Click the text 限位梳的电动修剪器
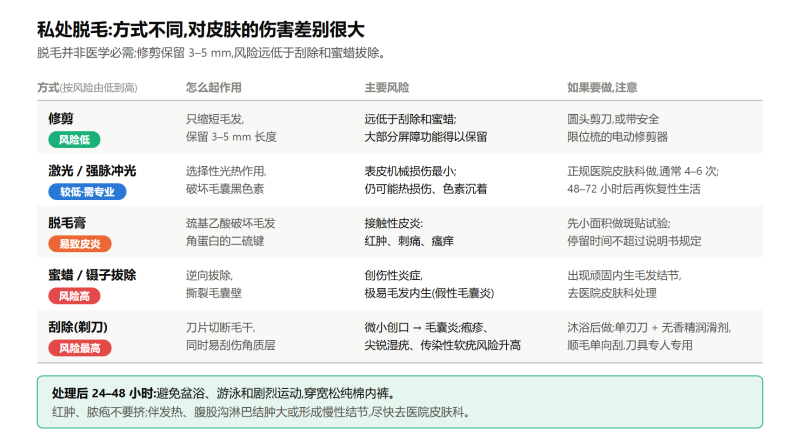 click(617, 137)
